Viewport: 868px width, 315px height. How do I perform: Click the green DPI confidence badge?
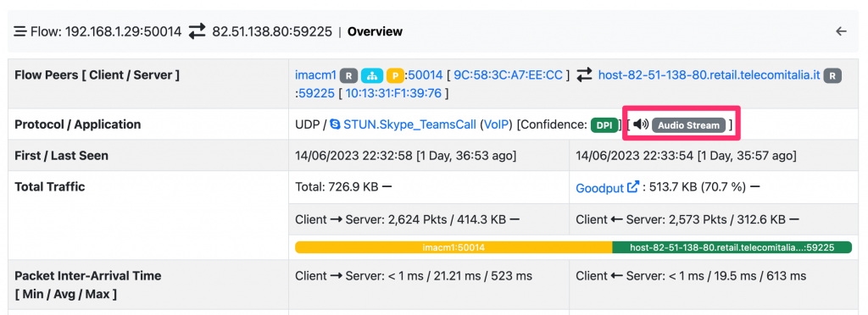coord(604,124)
